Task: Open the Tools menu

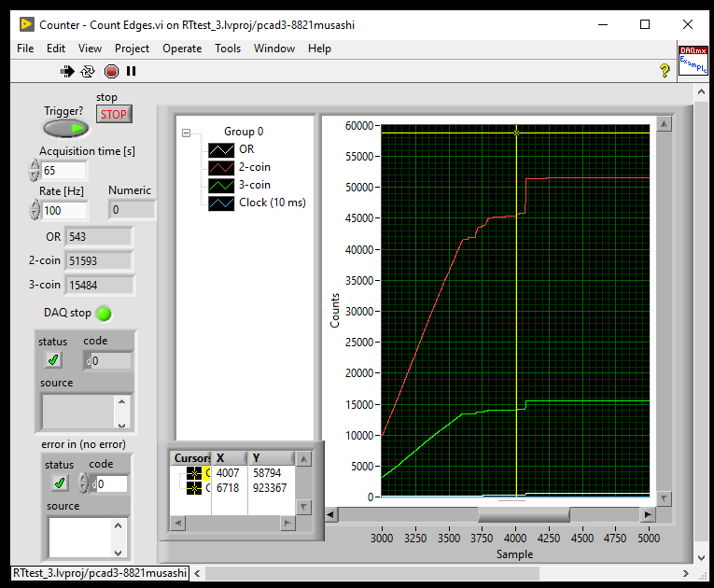Action: click(x=228, y=49)
